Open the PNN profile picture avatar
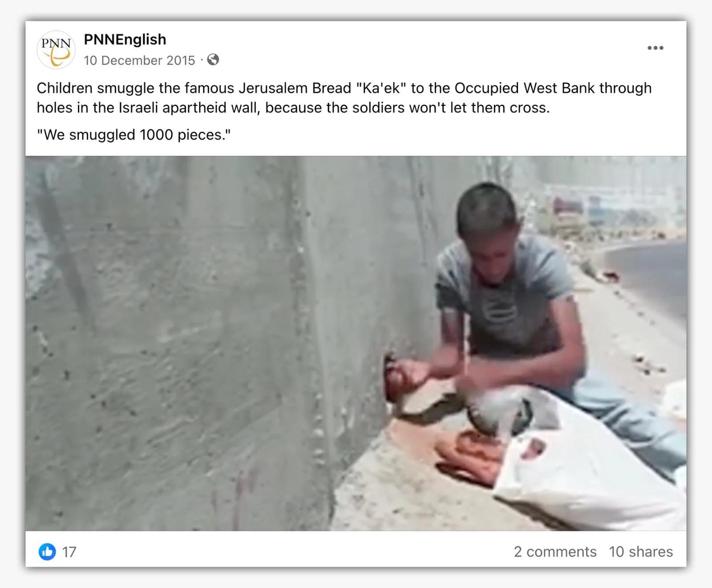This screenshot has height=588, width=712. (x=56, y=49)
